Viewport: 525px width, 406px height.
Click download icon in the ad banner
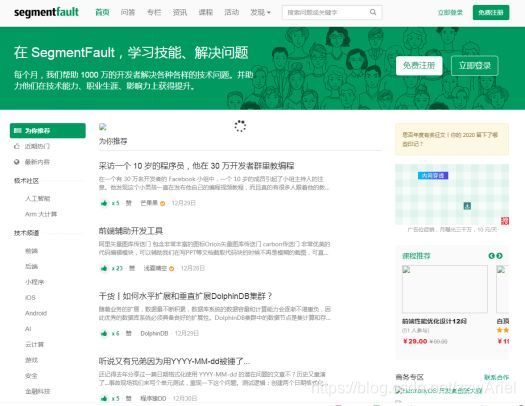tap(467, 206)
